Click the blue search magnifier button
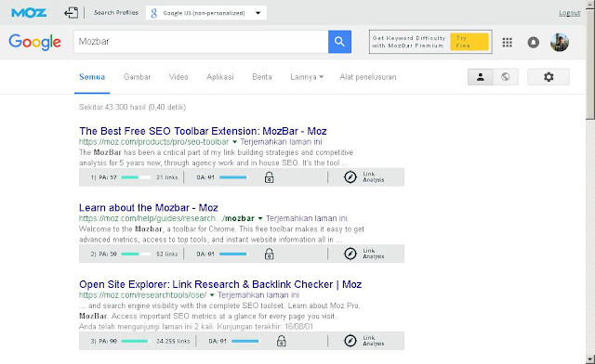The image size is (595, 364). tap(339, 42)
